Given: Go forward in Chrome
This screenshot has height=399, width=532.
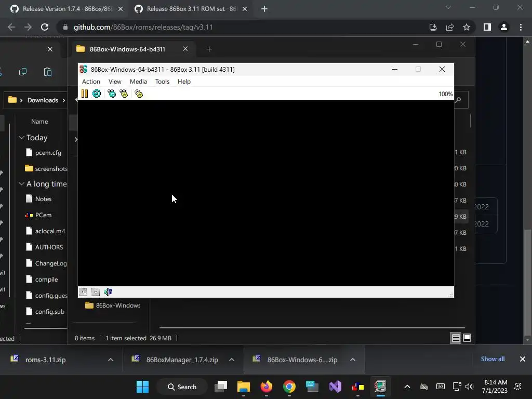Looking at the screenshot, I should pyautogui.click(x=28, y=27).
